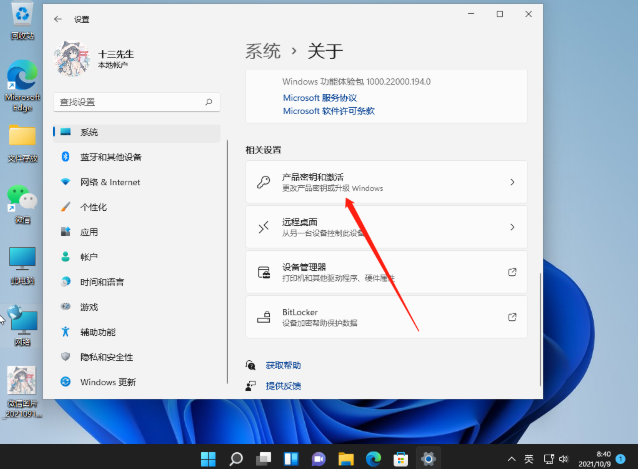Select 时间和语言 in the sidebar
639x469 pixels.
pos(103,282)
